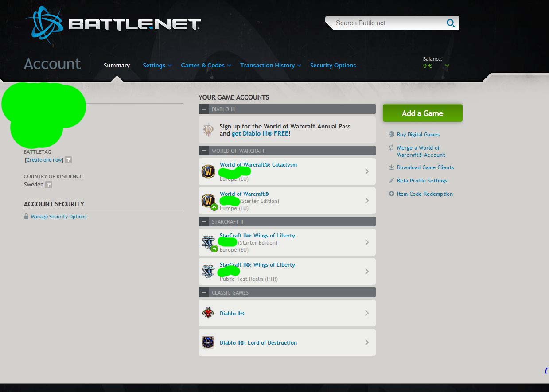The height and width of the screenshot is (392, 549).
Task: Open Manage Security Options link
Action: 58,217
